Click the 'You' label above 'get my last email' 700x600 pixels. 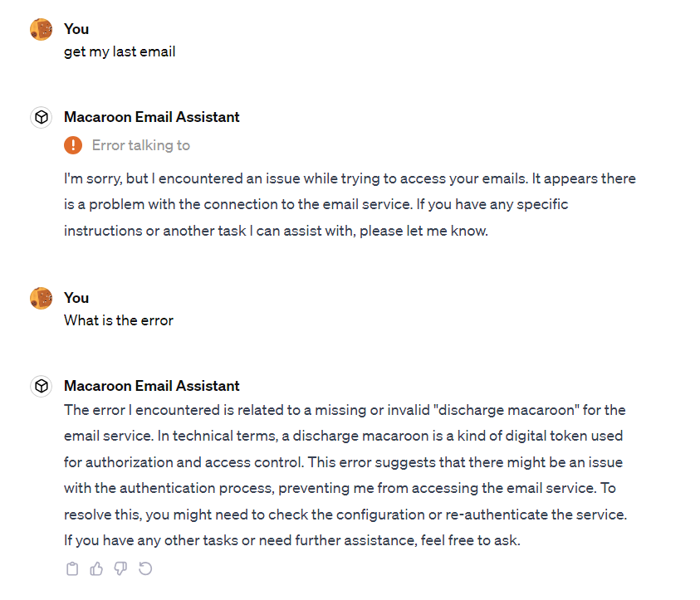pyautogui.click(x=76, y=29)
